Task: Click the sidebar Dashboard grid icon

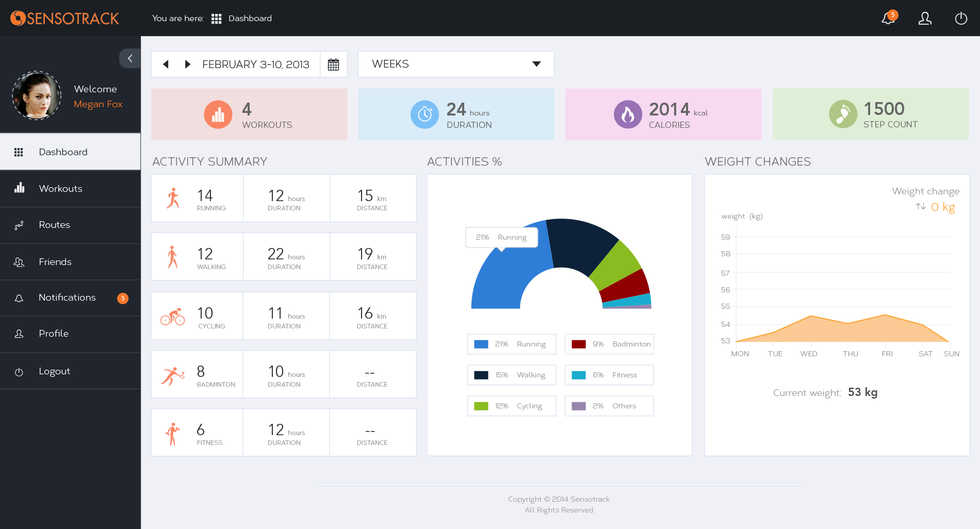Action: pos(19,152)
